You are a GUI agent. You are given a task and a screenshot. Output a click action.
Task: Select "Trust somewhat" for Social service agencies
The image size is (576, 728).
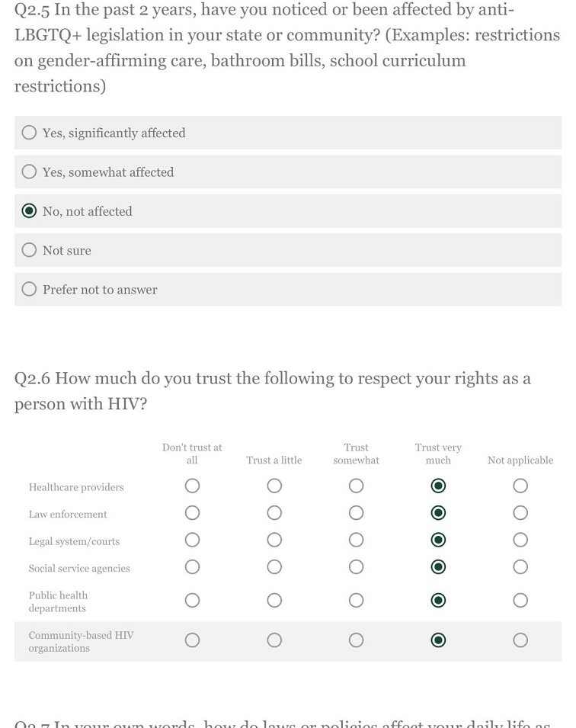pyautogui.click(x=356, y=566)
